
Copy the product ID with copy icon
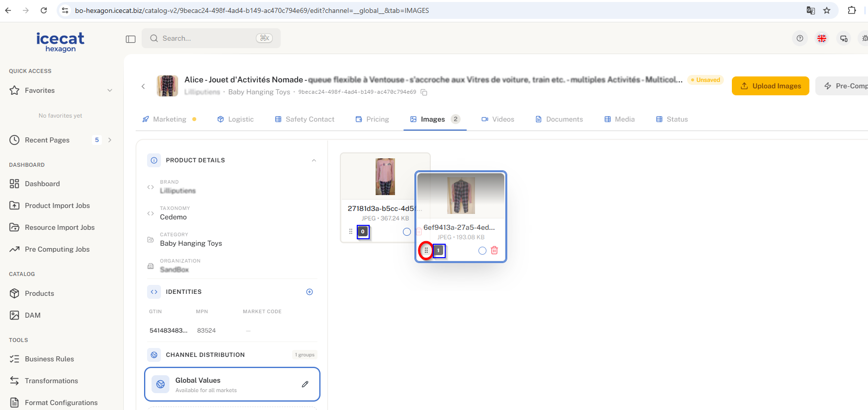(x=424, y=92)
